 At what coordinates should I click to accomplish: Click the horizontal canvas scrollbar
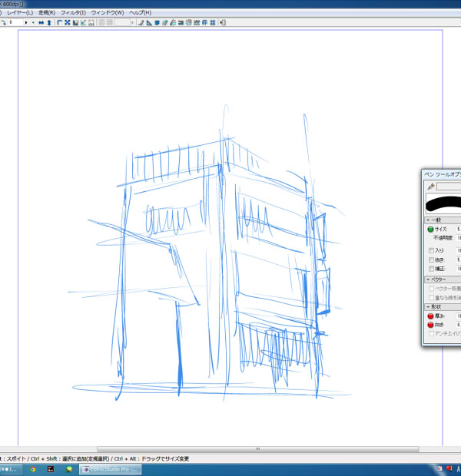[x=257, y=449]
